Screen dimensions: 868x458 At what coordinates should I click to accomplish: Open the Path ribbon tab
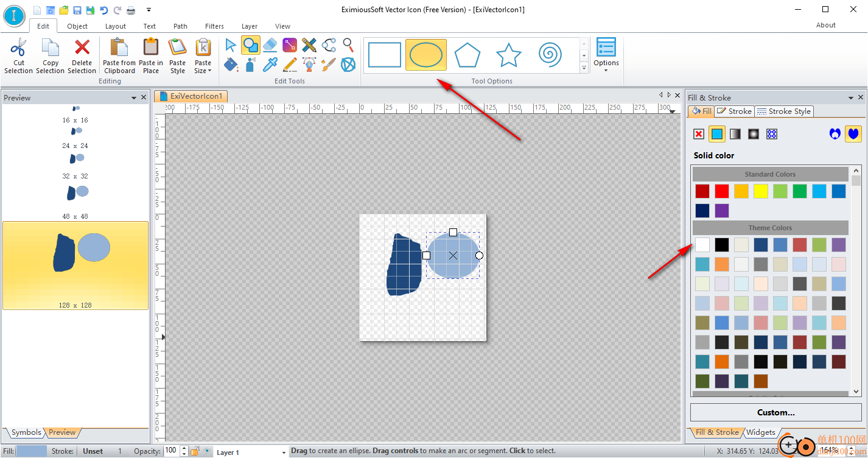coord(180,26)
